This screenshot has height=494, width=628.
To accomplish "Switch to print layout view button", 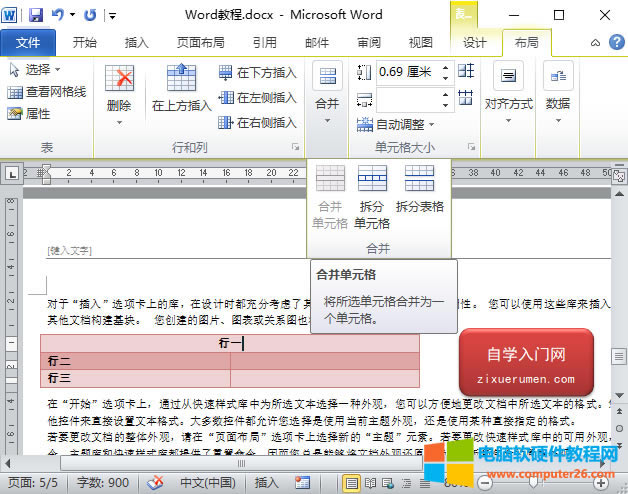I will pyautogui.click(x=351, y=482).
